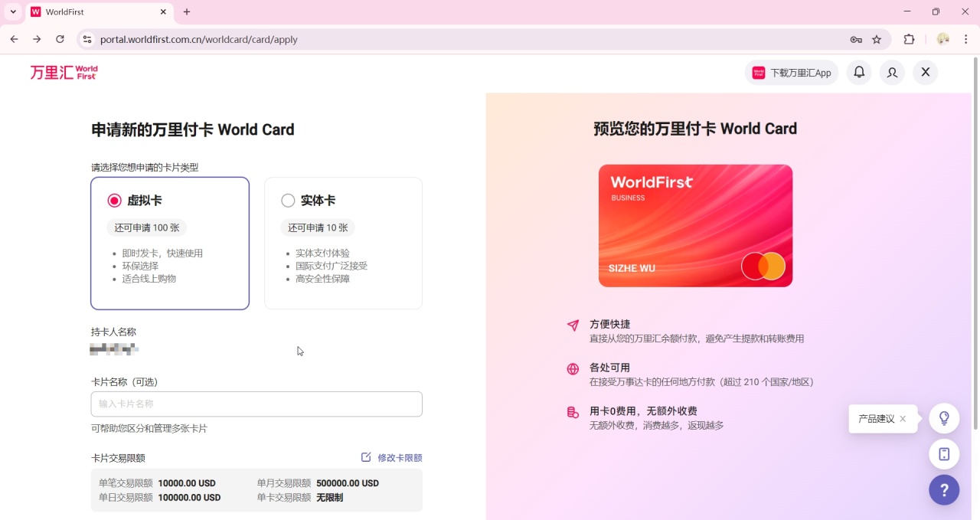Open the user account profile icon
This screenshot has height=520, width=980.
(x=892, y=73)
